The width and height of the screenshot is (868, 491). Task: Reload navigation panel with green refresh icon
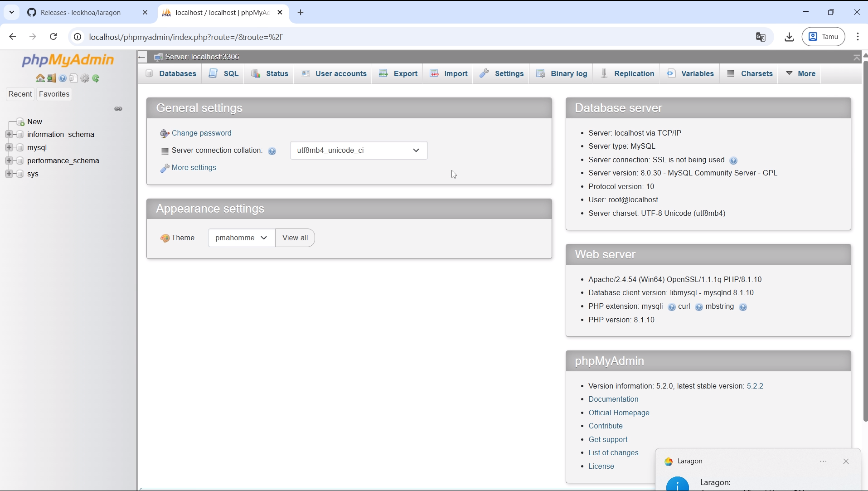click(96, 78)
